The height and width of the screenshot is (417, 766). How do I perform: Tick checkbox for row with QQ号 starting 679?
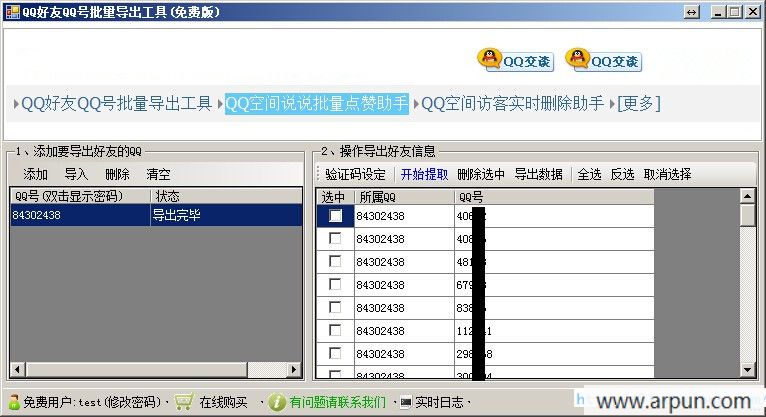[335, 284]
